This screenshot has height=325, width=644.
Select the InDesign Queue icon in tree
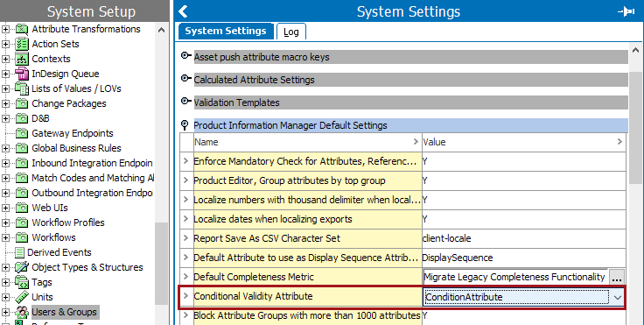(x=22, y=74)
